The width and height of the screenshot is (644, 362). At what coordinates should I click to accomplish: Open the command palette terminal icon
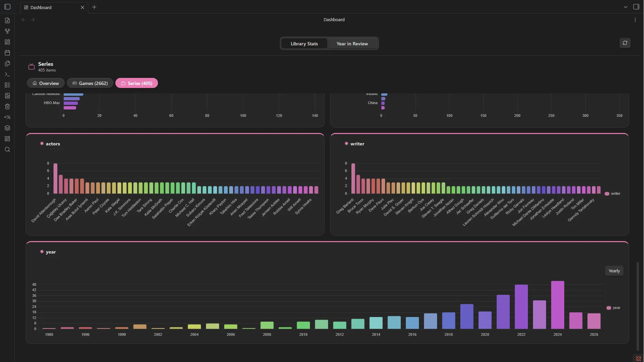coord(7,74)
